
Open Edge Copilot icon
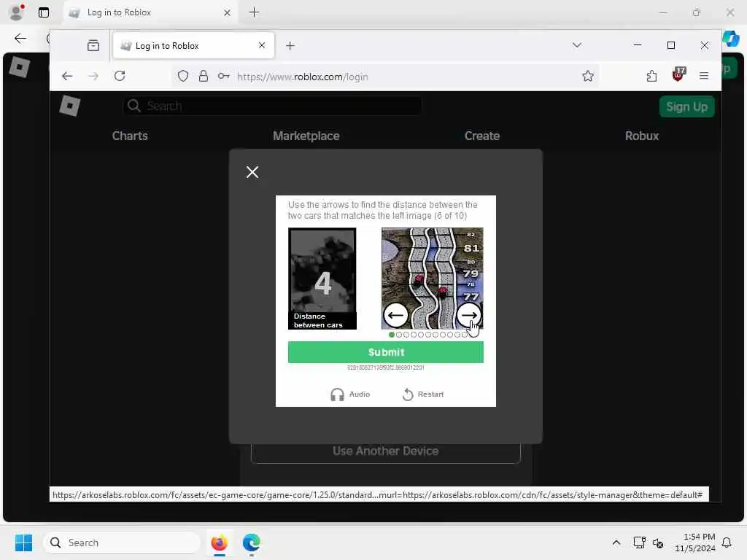click(732, 38)
